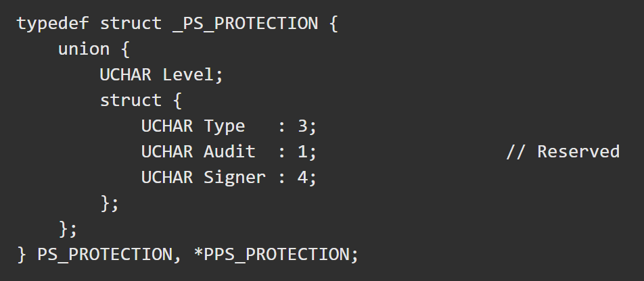644x281 pixels.
Task: Click UCHAR before Type
Action: coord(167,126)
